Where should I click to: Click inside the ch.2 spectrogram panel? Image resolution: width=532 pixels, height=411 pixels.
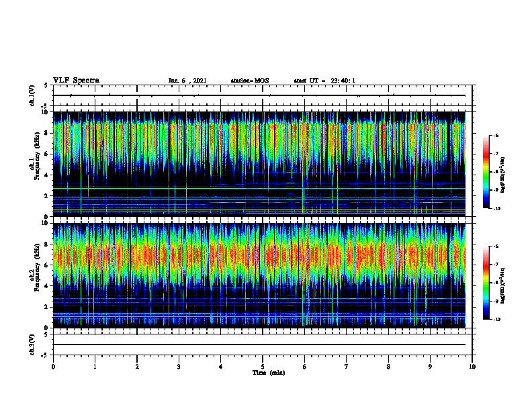[x=259, y=275]
